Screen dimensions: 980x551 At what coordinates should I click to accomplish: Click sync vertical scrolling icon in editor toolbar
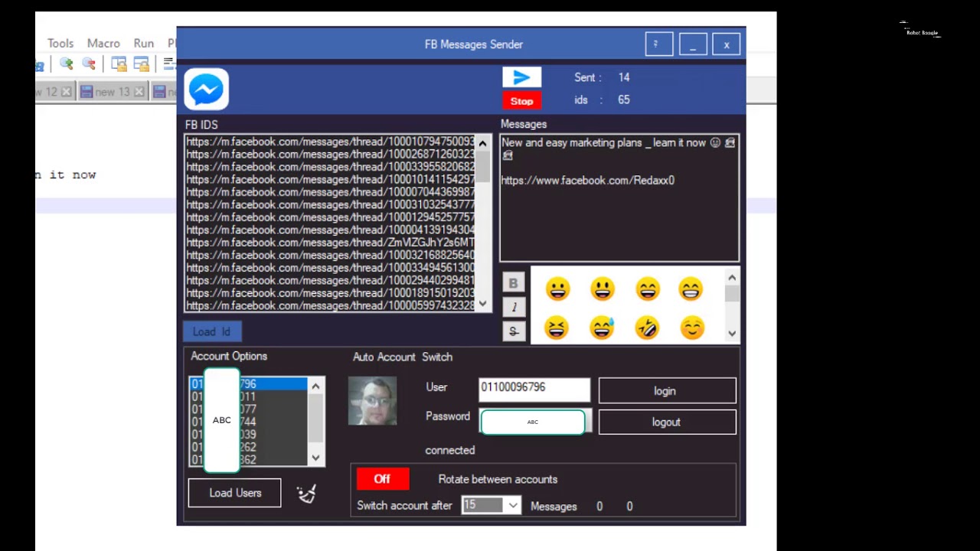(x=119, y=64)
